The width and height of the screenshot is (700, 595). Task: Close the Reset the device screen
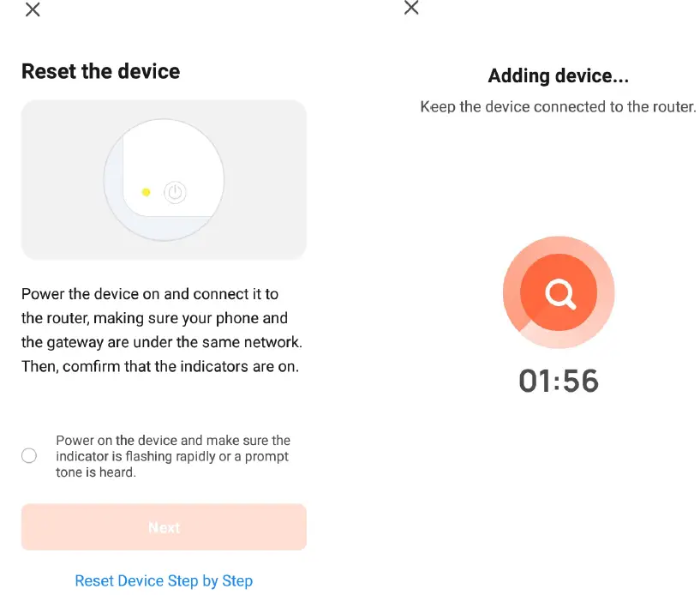[33, 9]
